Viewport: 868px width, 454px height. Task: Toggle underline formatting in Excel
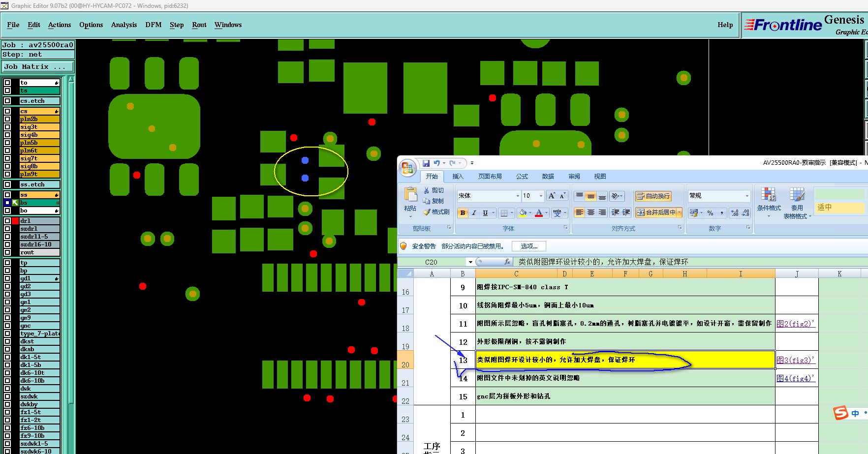[485, 213]
